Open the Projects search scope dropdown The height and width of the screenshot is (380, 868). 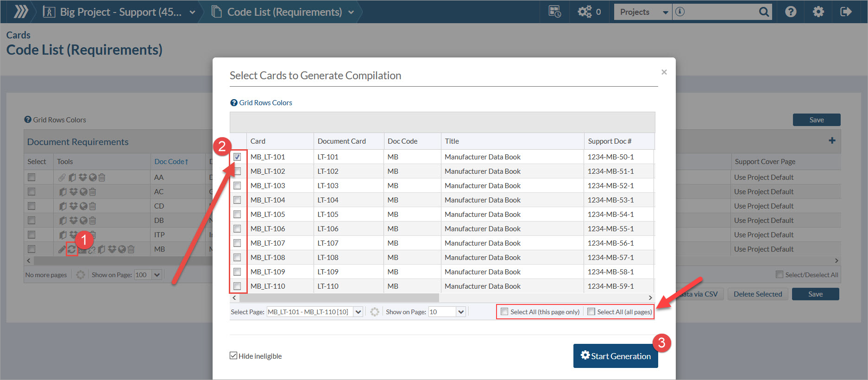tap(643, 12)
